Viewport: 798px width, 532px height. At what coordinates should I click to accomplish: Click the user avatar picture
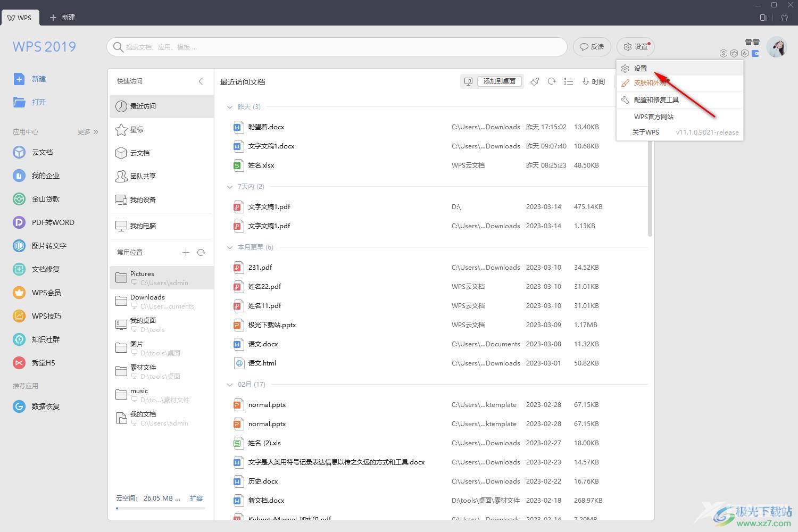point(777,47)
